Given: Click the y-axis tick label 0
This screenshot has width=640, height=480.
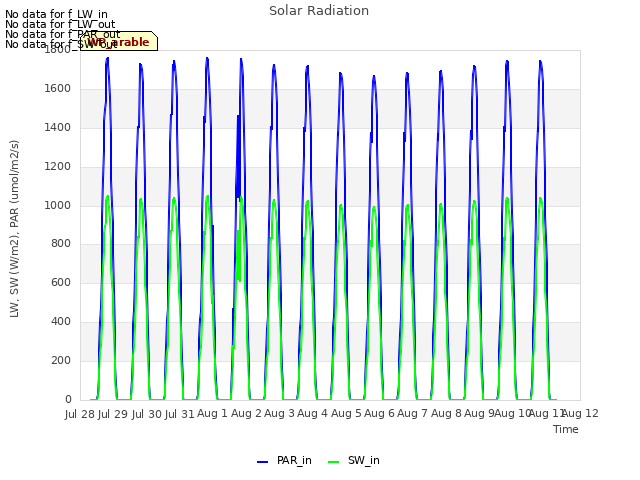Looking at the screenshot, I should 68,399.
